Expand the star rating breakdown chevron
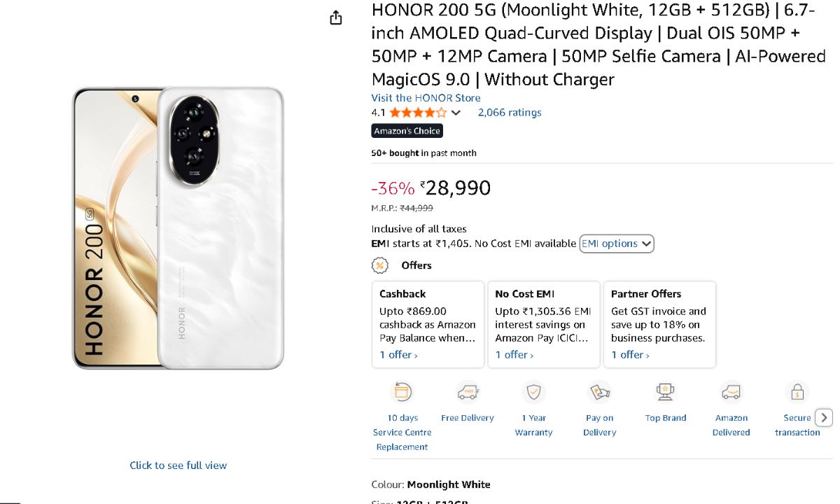The width and height of the screenshot is (840, 504). coord(456,113)
